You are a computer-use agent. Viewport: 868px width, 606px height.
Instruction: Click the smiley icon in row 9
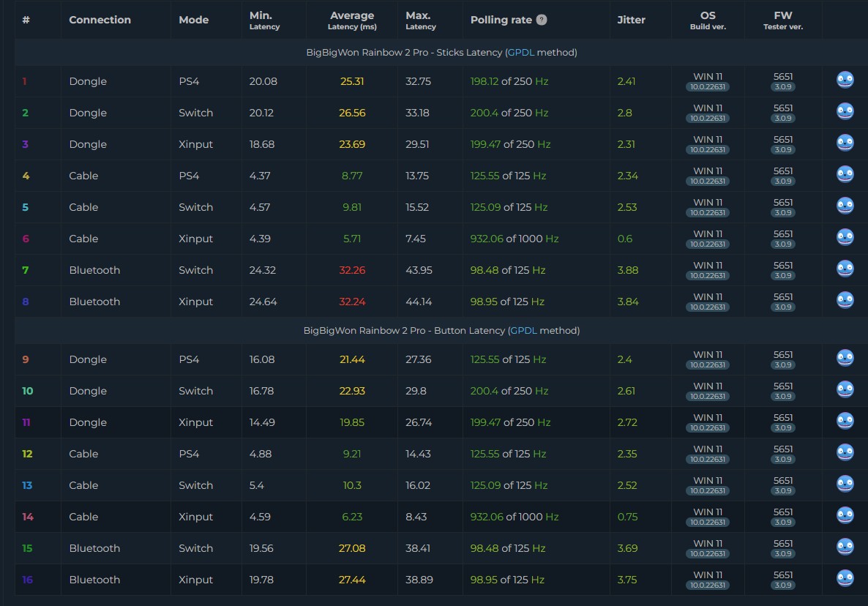845,358
